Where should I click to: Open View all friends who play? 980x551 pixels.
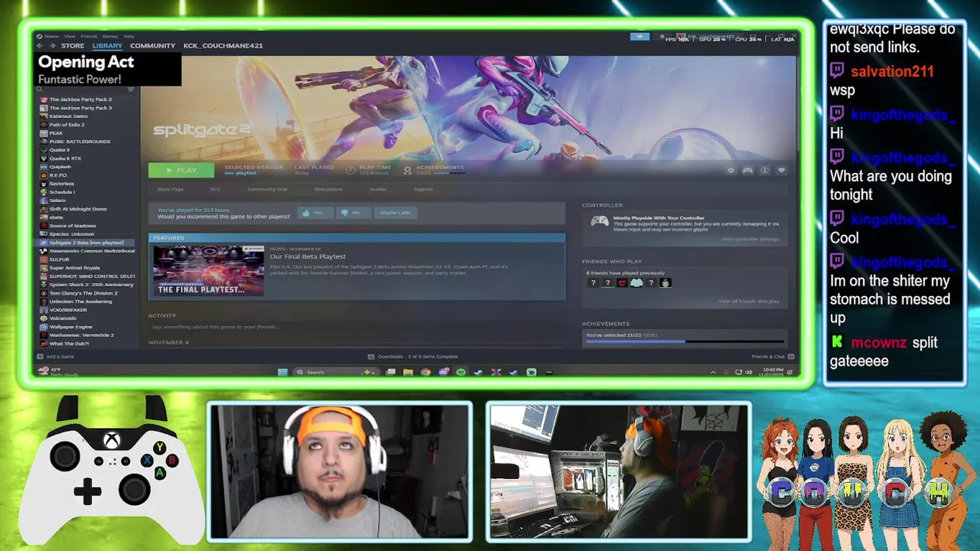(x=748, y=301)
